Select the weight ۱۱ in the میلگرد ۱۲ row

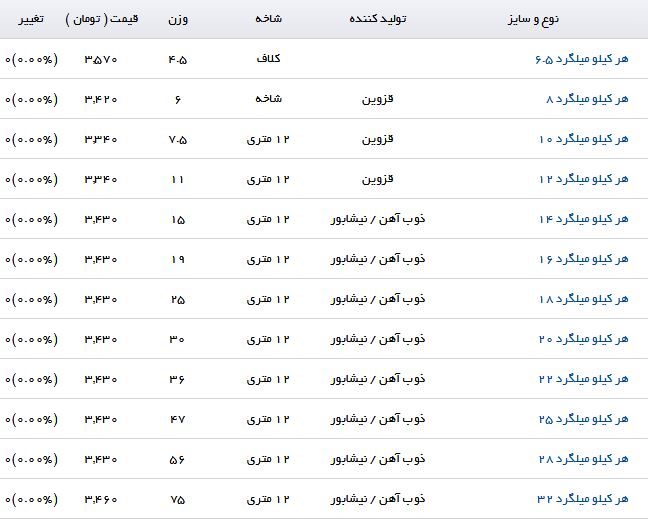178,180
